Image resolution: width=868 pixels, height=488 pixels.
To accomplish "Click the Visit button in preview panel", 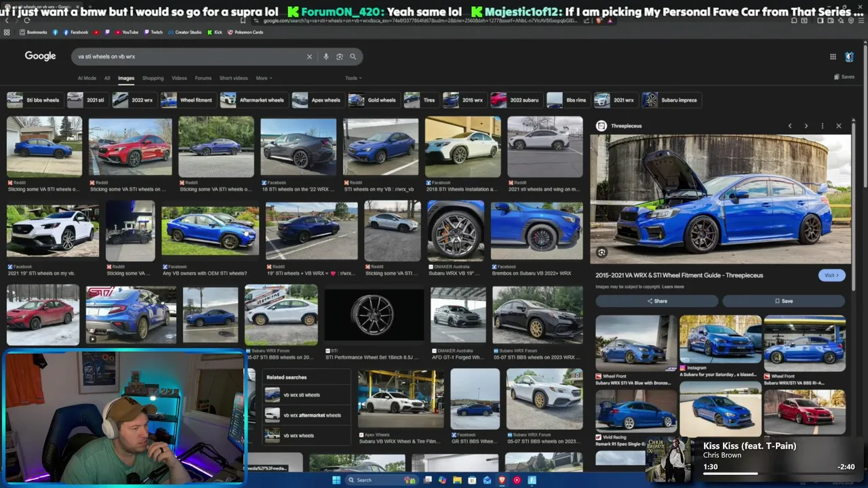I will (x=831, y=275).
